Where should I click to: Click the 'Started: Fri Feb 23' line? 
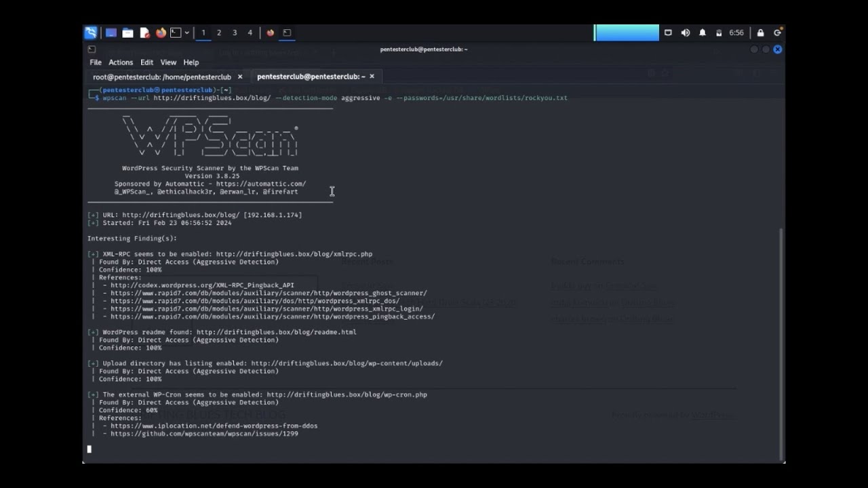(x=159, y=222)
